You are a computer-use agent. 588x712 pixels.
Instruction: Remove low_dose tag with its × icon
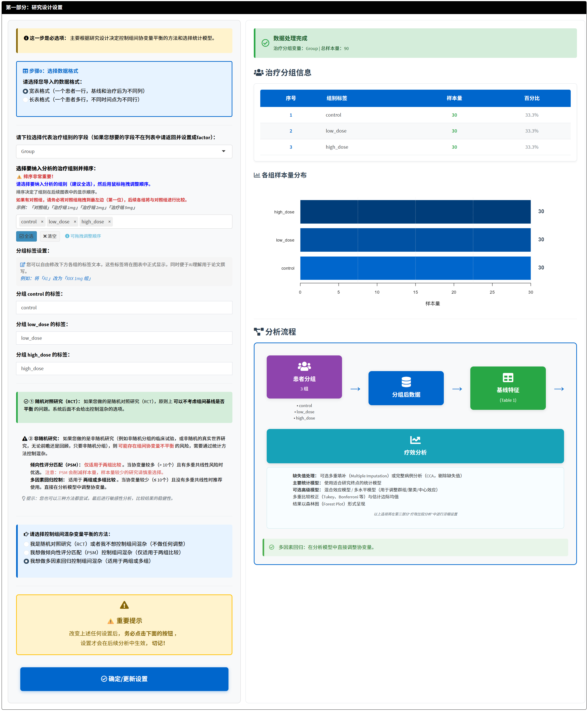[x=75, y=222]
